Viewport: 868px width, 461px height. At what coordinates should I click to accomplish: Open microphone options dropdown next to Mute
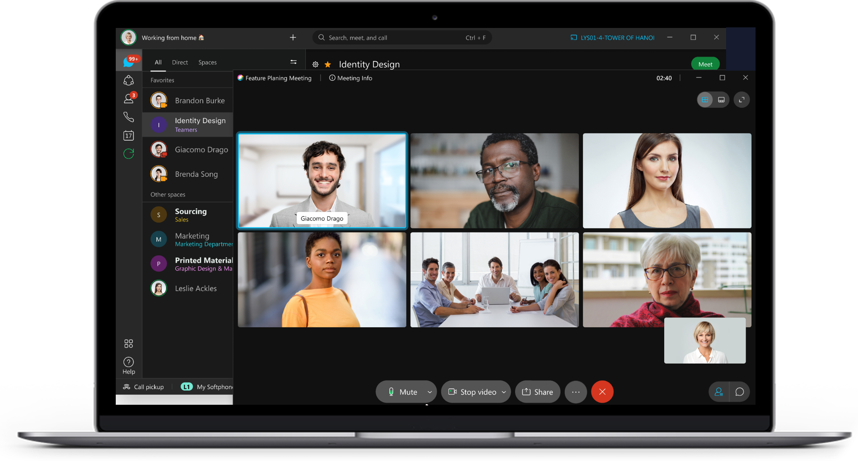(x=429, y=392)
